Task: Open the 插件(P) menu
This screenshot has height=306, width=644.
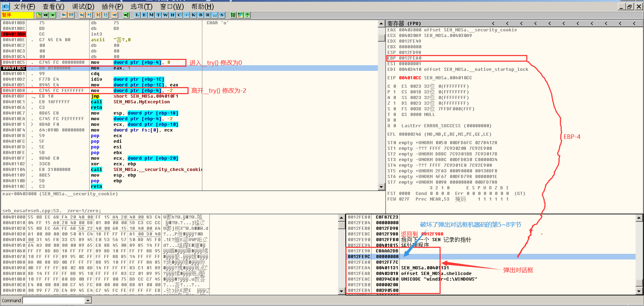Action: coord(112,6)
